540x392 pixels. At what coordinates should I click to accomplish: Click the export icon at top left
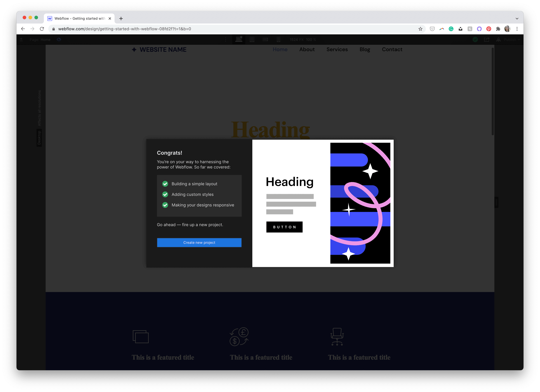pos(21,40)
